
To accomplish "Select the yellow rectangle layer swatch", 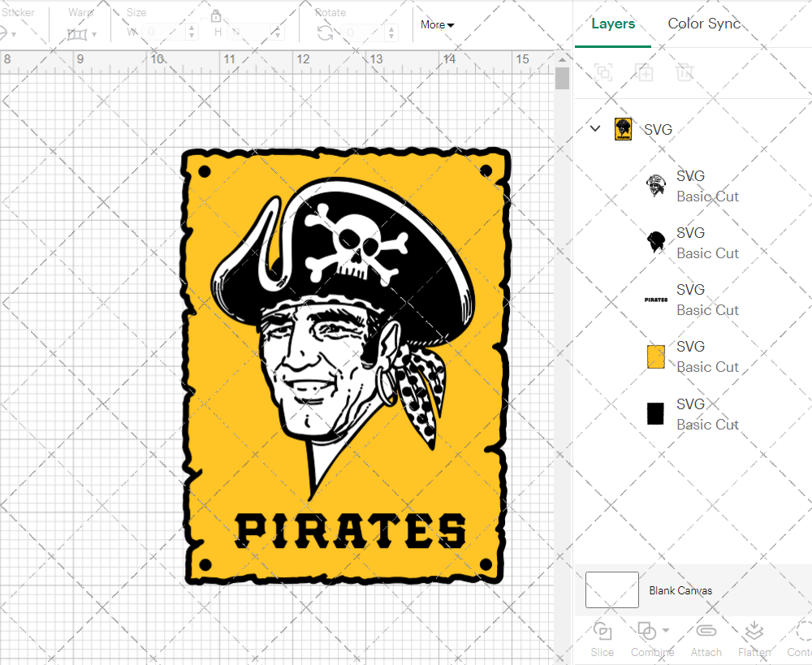I will (655, 356).
